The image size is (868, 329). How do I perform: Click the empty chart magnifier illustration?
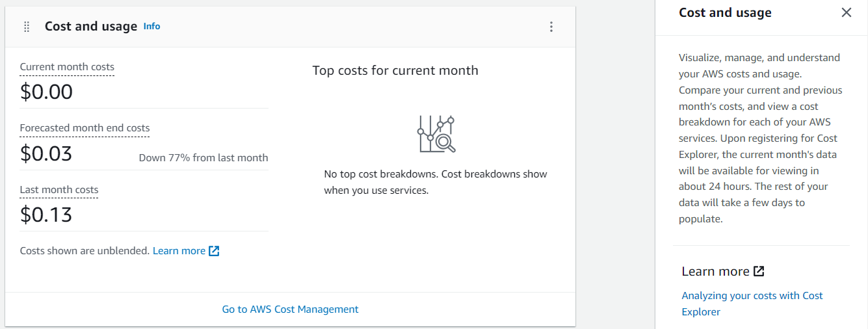pos(436,135)
